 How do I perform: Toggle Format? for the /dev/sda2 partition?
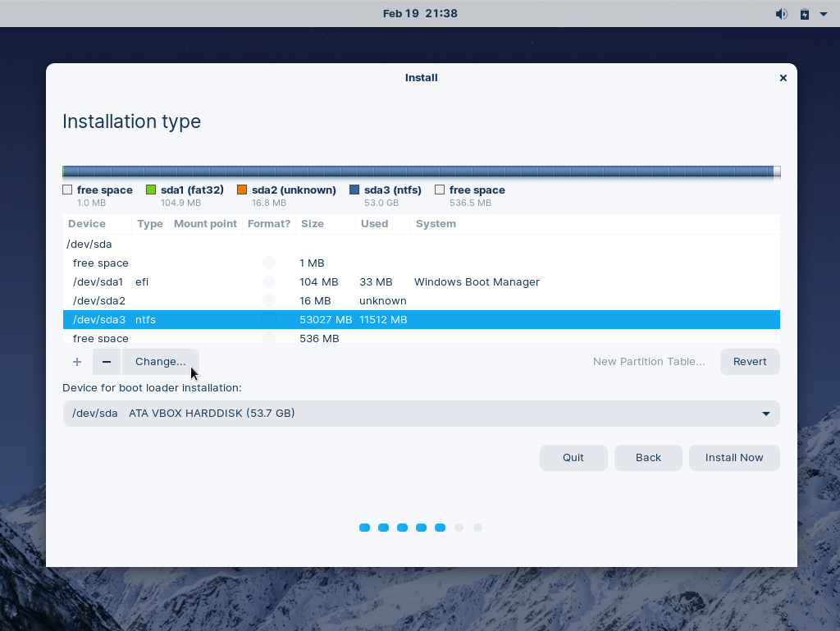click(269, 299)
